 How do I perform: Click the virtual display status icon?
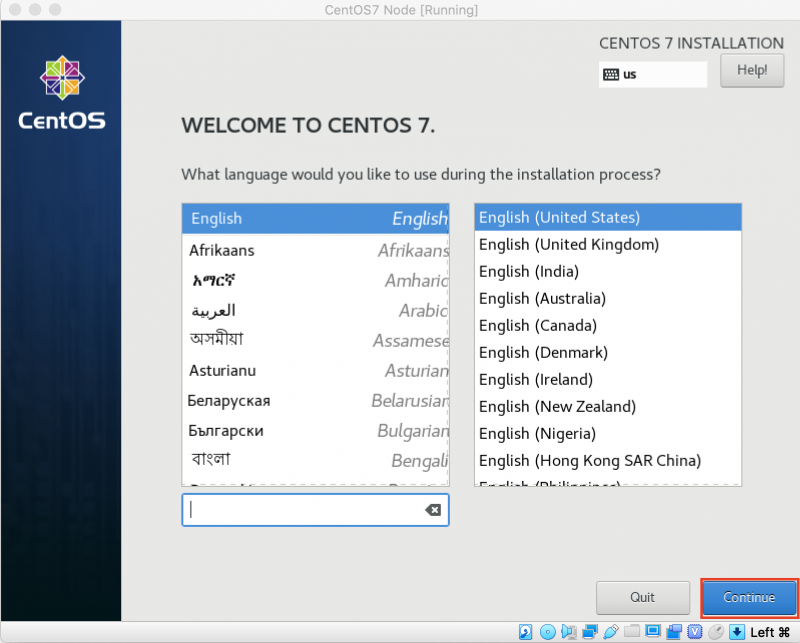coord(653,631)
